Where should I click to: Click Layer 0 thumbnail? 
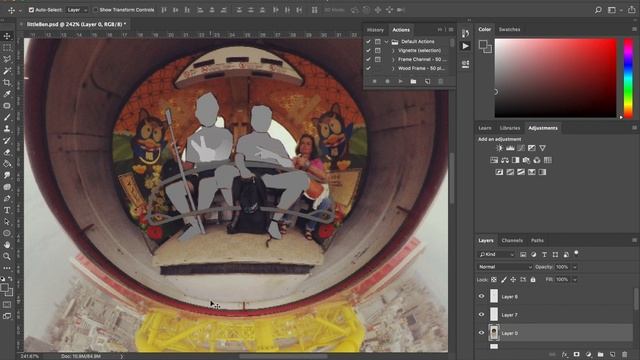[494, 333]
